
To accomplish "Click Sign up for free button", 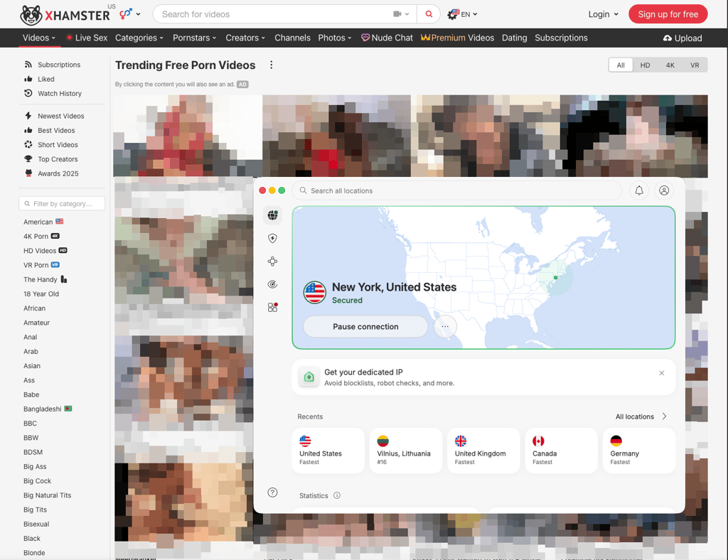I will pos(668,14).
